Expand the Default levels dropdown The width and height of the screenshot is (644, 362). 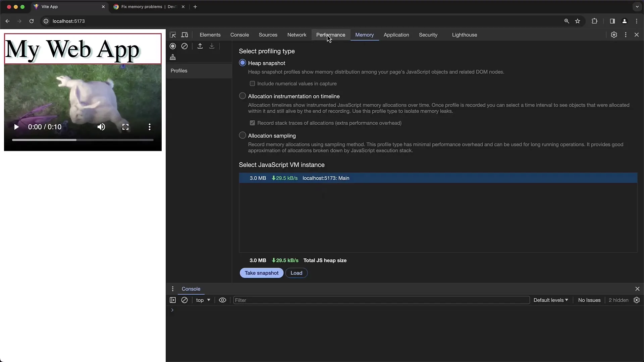[x=550, y=300]
